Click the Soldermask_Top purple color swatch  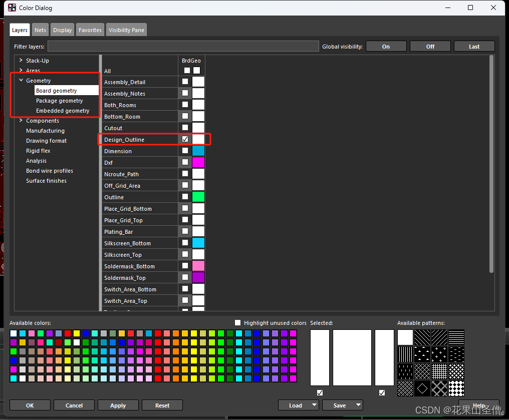[198, 277]
